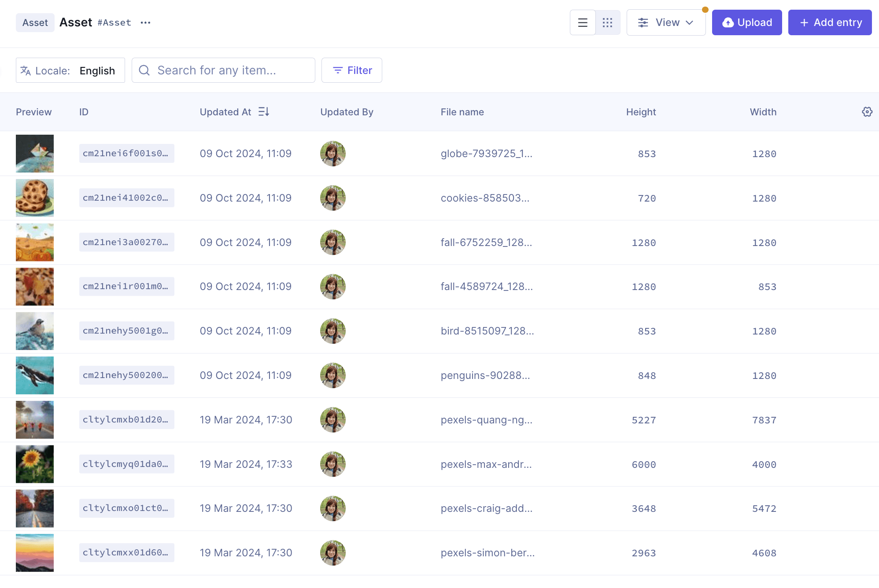
Task: Switch to list view layout
Action: click(x=583, y=22)
